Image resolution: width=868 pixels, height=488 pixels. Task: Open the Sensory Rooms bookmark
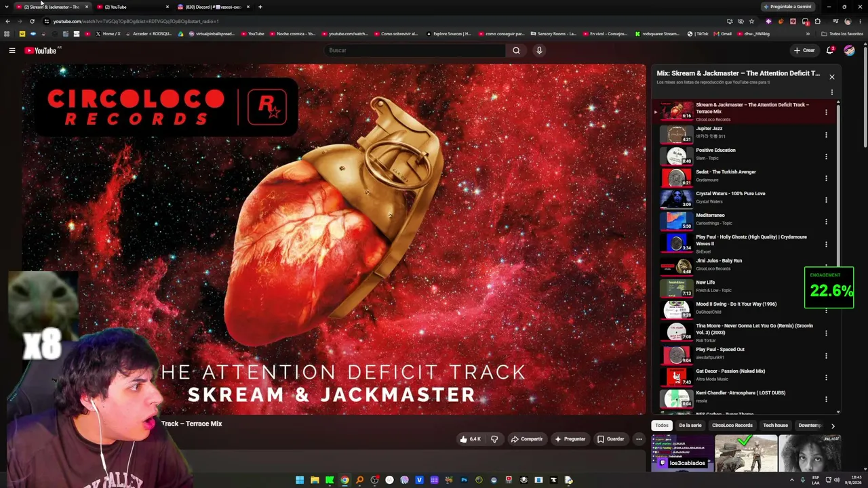[x=553, y=34]
